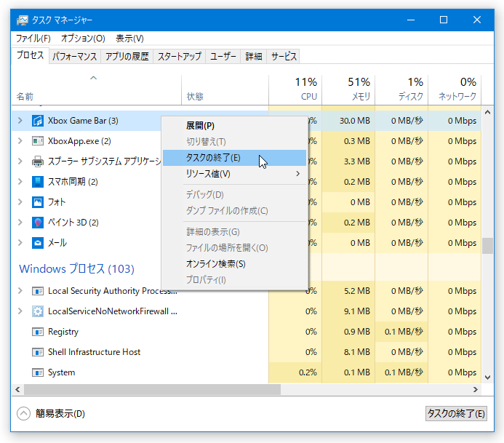Image resolution: width=504 pixels, height=443 pixels.
Task: Sort by the ネットワーク column header
Action: pyautogui.click(x=455, y=90)
